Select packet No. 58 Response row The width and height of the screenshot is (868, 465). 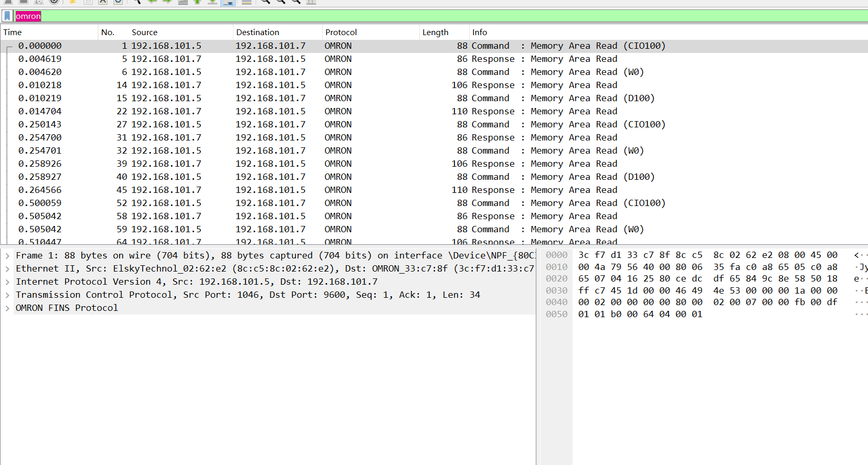click(434, 217)
